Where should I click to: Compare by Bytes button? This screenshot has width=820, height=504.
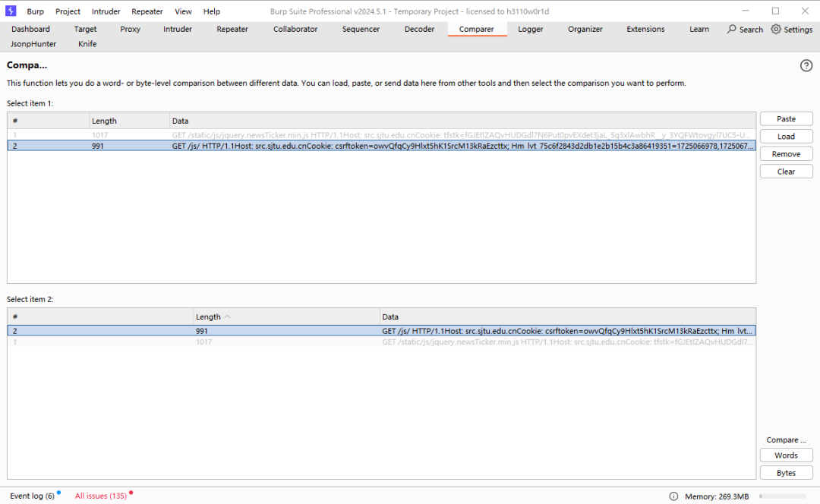(x=786, y=473)
